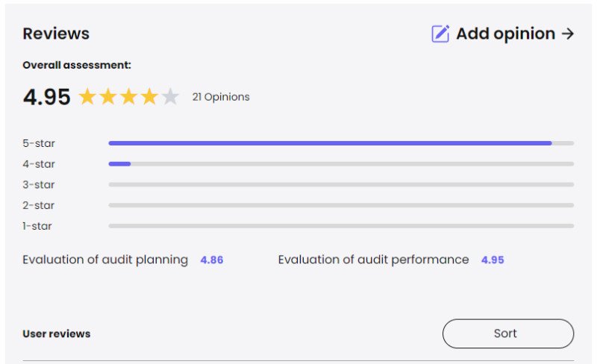Click the second yellow rating star
597x364 pixels.
[108, 97]
